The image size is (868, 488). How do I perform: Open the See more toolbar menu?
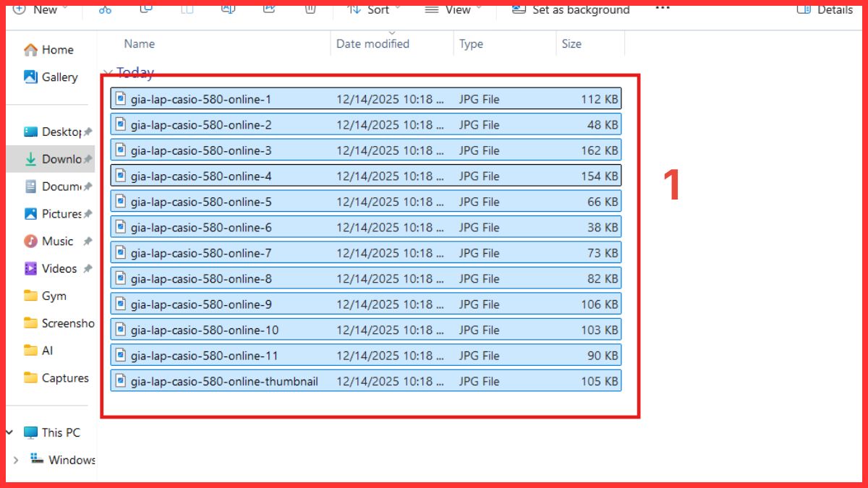(662, 9)
